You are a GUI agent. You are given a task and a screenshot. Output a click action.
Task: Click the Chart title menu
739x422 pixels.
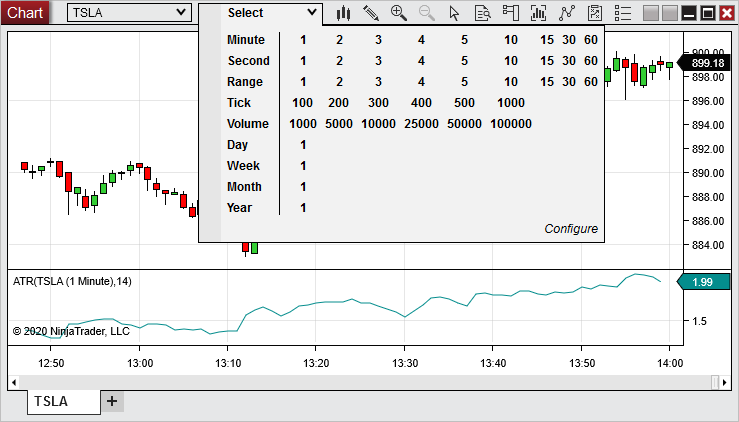(25, 13)
